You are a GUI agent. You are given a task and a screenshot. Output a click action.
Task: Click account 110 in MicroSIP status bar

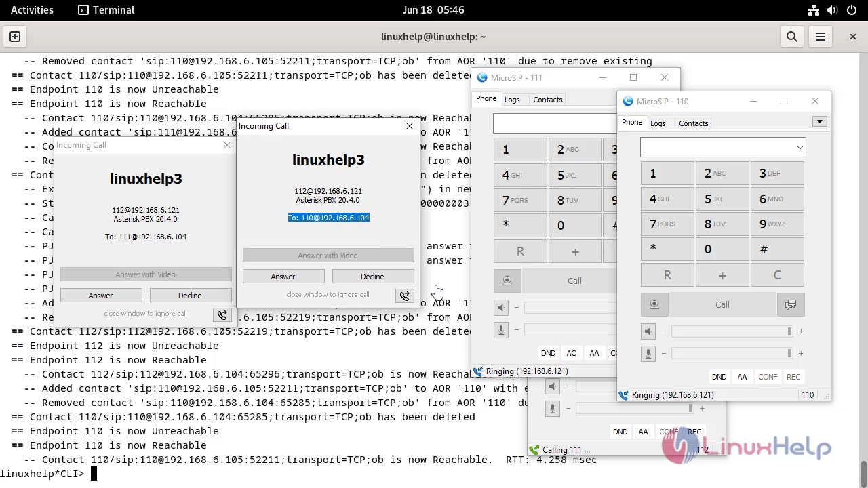(808, 395)
